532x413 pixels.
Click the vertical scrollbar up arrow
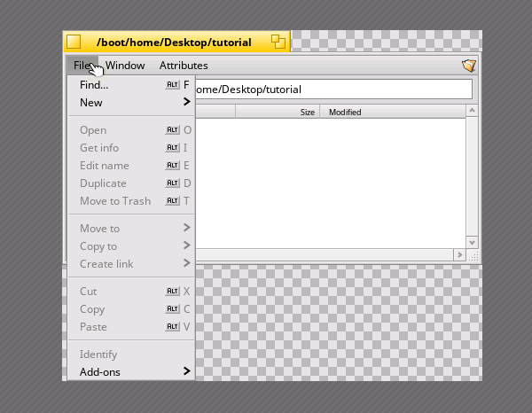pyautogui.click(x=473, y=112)
